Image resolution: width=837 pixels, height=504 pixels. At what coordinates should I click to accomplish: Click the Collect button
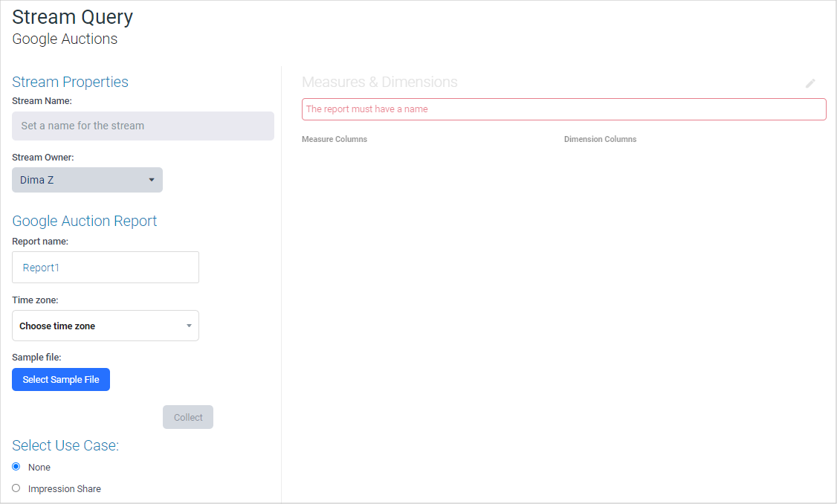click(x=188, y=417)
